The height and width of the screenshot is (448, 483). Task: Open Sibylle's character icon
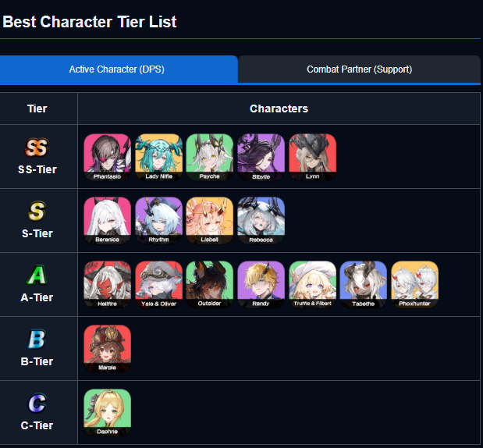(x=261, y=157)
